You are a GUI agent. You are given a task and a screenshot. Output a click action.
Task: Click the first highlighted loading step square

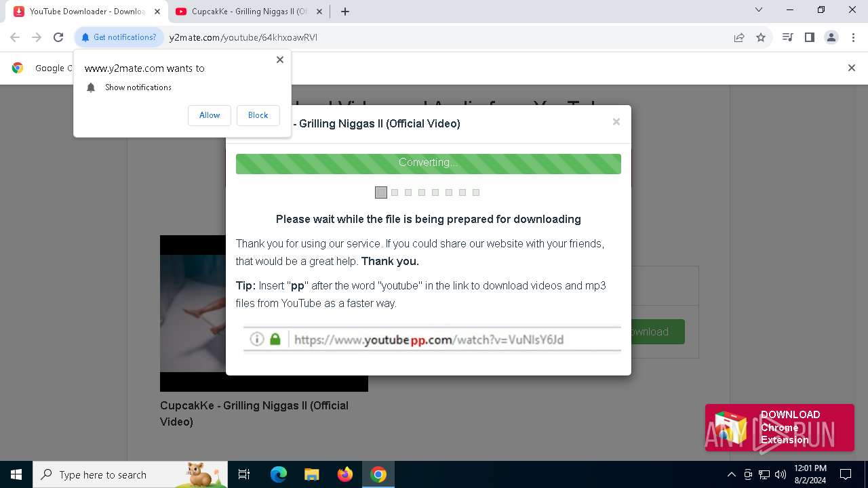381,192
